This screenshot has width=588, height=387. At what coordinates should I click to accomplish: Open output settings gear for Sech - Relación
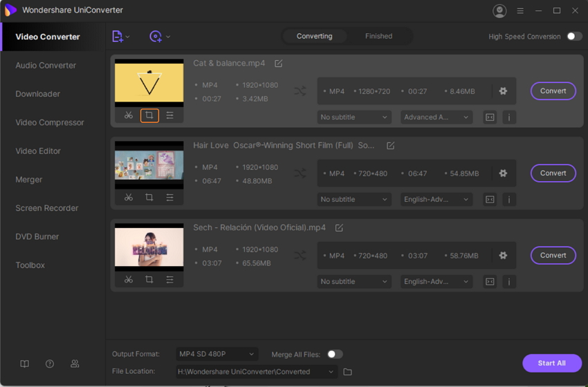(503, 256)
